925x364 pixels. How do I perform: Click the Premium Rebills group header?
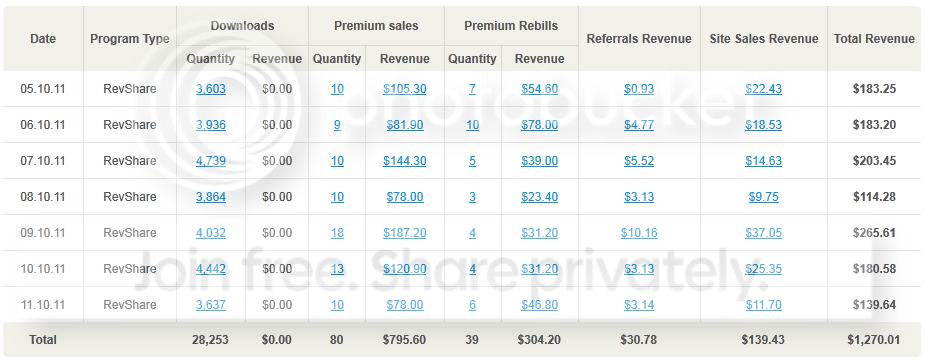[511, 26]
